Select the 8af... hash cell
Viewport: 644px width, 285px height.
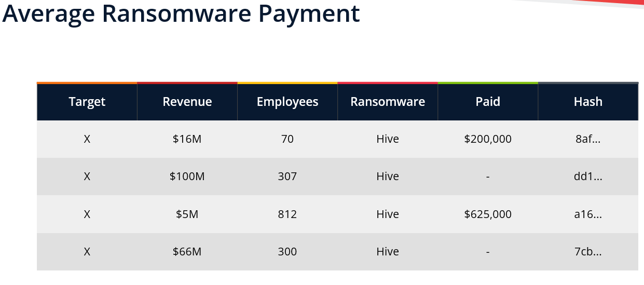588,139
